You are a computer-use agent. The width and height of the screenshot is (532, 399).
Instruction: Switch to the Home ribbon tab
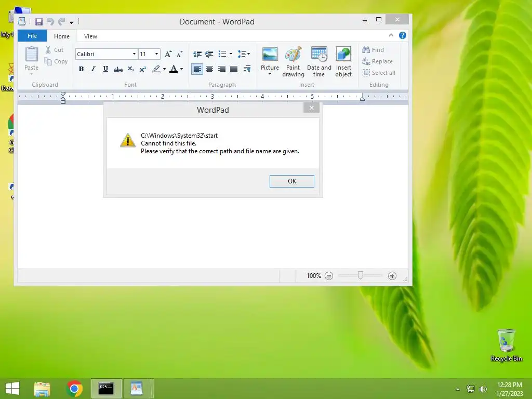pyautogui.click(x=62, y=36)
